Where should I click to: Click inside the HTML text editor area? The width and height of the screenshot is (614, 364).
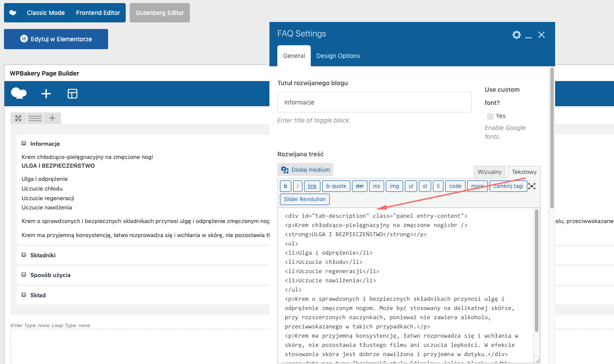click(x=406, y=285)
